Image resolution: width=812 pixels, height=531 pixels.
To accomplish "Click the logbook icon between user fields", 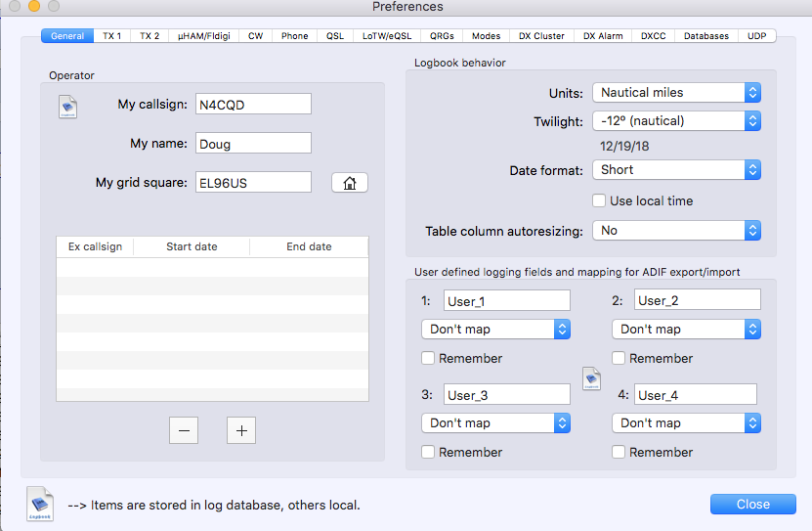I will coord(591,377).
